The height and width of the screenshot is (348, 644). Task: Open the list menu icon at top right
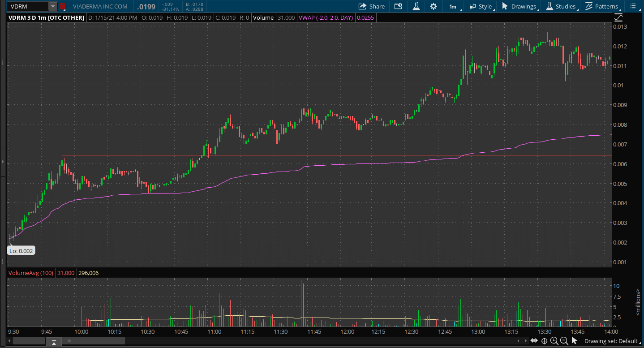click(x=633, y=6)
